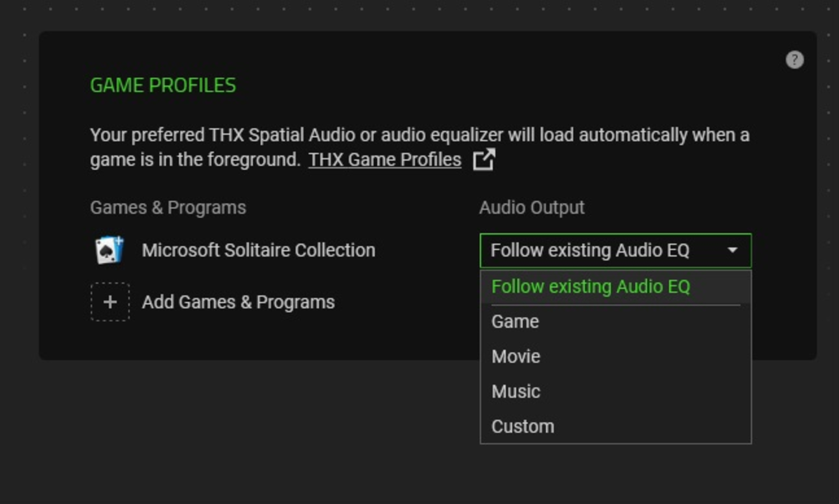Screen dimensions: 839x504
Task: Click the GAME PROFILES heading
Action: click(163, 85)
